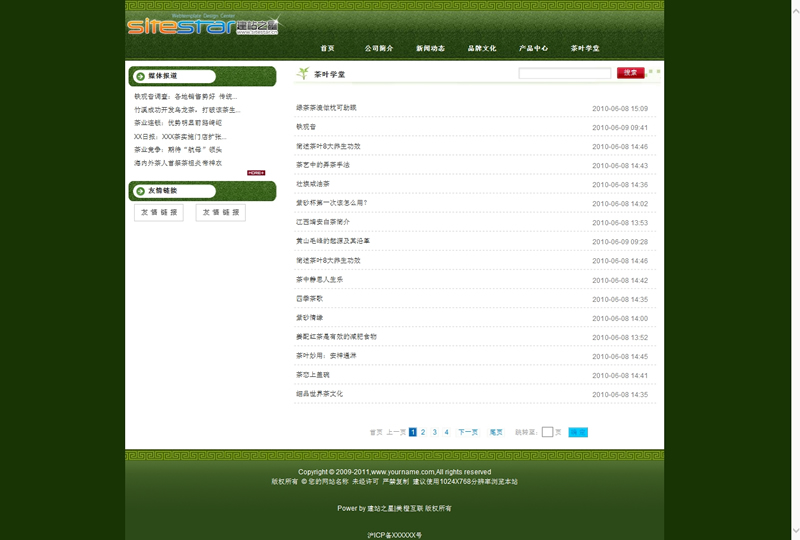
Task: Jump to the last page with 尾页
Action: [496, 432]
